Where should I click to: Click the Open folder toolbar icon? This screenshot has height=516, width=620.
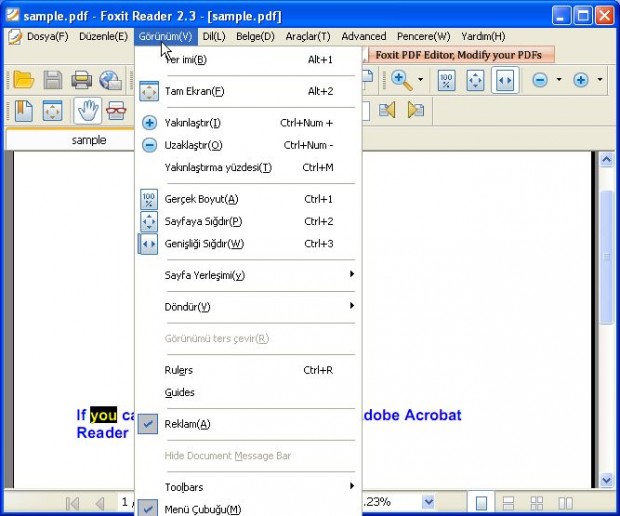point(23,80)
